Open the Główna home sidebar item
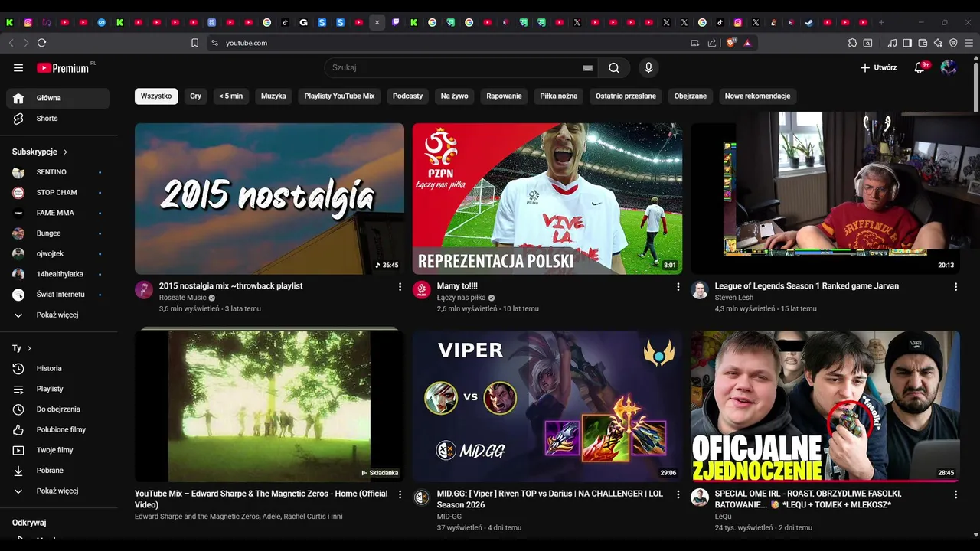Screen dimensions: 980x551 click(x=58, y=98)
